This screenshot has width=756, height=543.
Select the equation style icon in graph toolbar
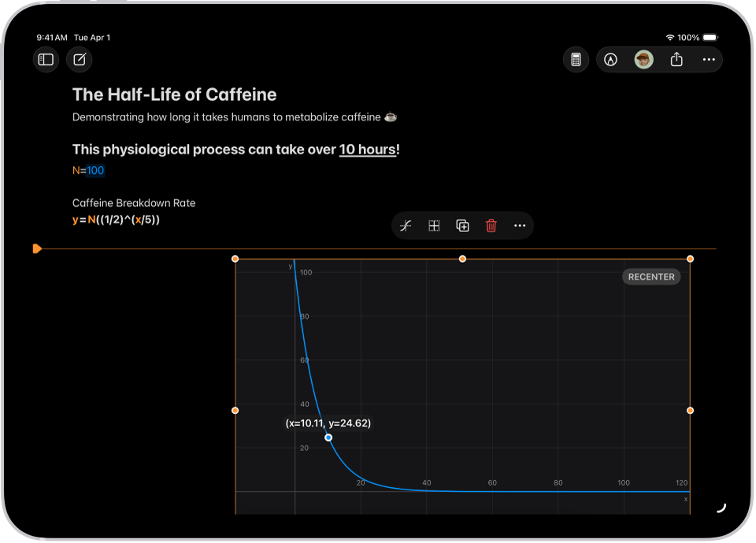(x=406, y=225)
